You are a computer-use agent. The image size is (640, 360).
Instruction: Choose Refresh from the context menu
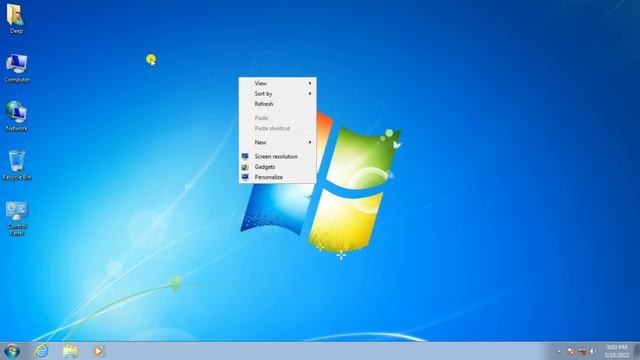[x=278, y=104]
